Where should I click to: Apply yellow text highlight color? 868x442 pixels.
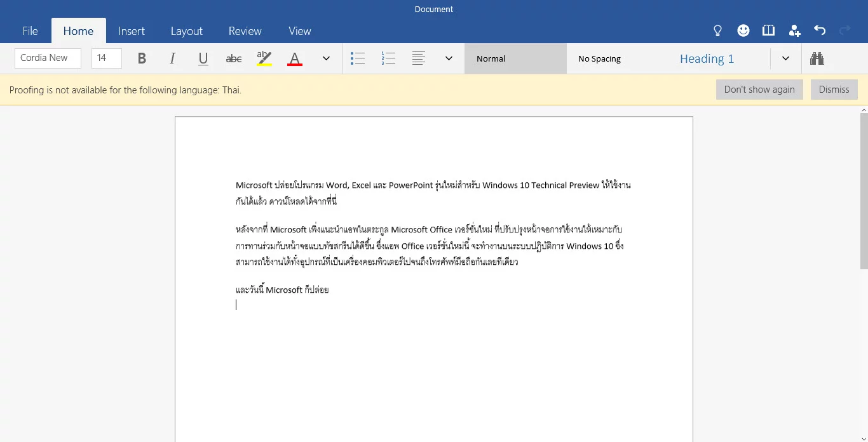(x=264, y=58)
